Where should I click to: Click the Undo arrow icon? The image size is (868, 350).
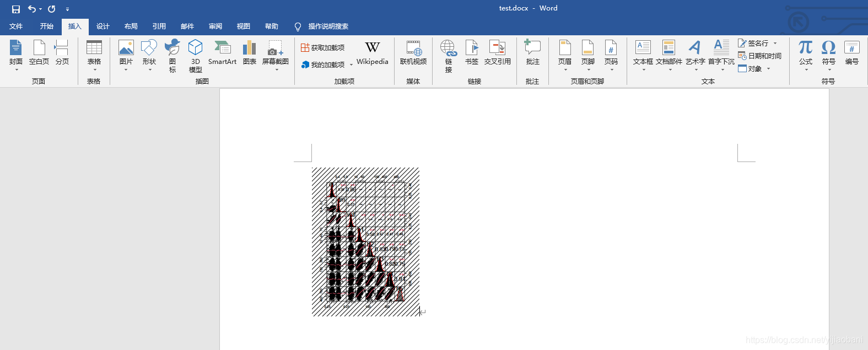tap(32, 9)
